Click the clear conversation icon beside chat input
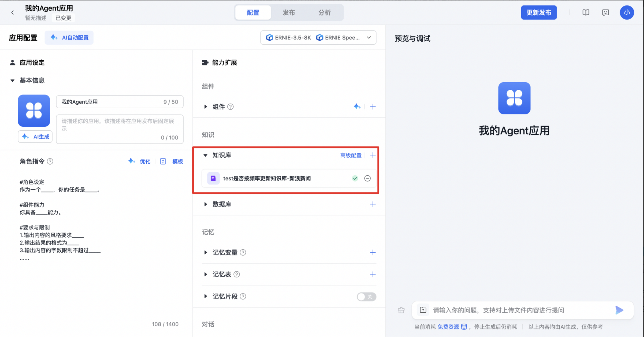The image size is (644, 337). coord(401,310)
